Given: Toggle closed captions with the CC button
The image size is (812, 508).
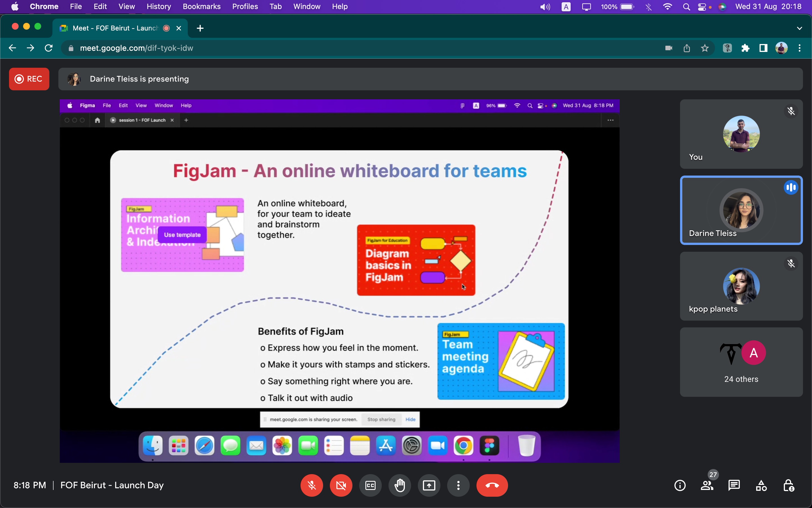Looking at the screenshot, I should tap(370, 485).
